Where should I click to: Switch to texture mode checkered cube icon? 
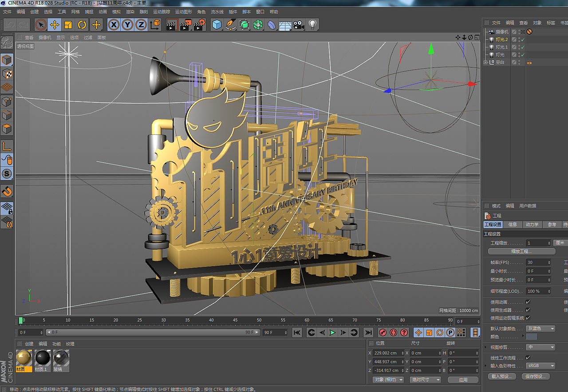pos(7,74)
